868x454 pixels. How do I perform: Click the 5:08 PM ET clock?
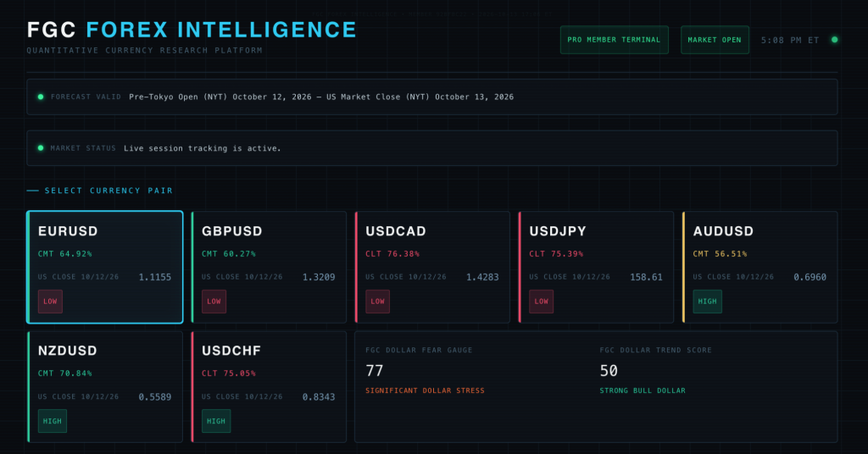(790, 40)
